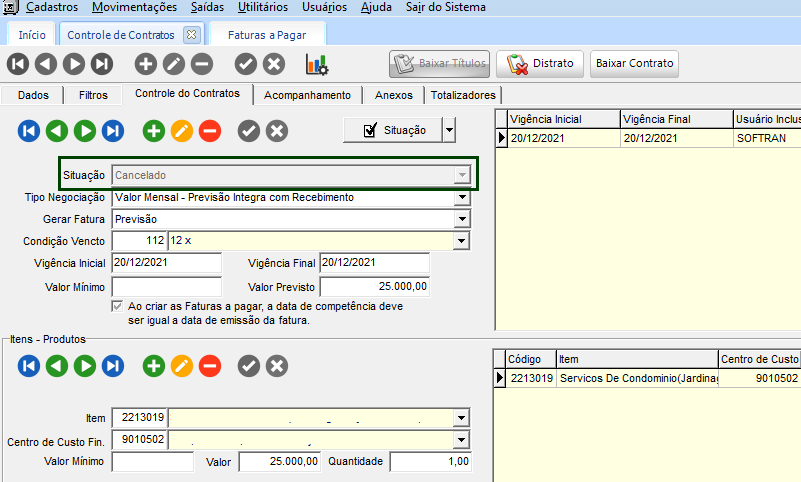Screen dimensions: 801x482
Task: Click the Baixar Títulos button
Action: pyautogui.click(x=439, y=64)
